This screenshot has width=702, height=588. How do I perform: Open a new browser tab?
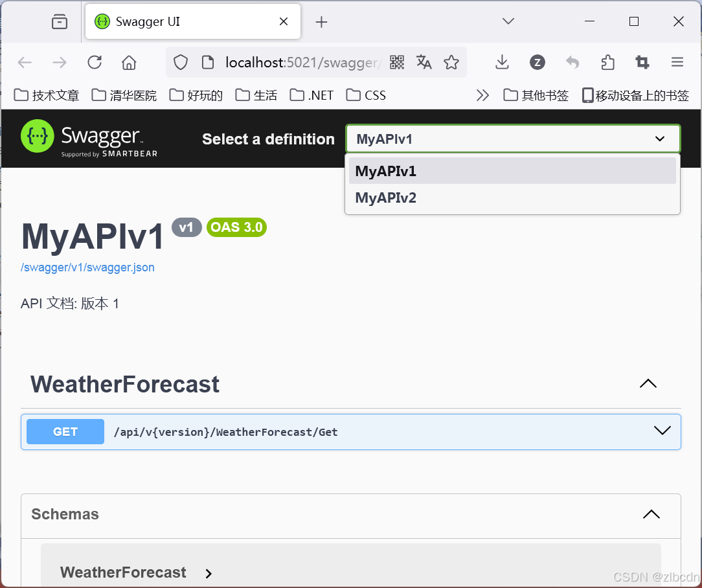pos(321,21)
